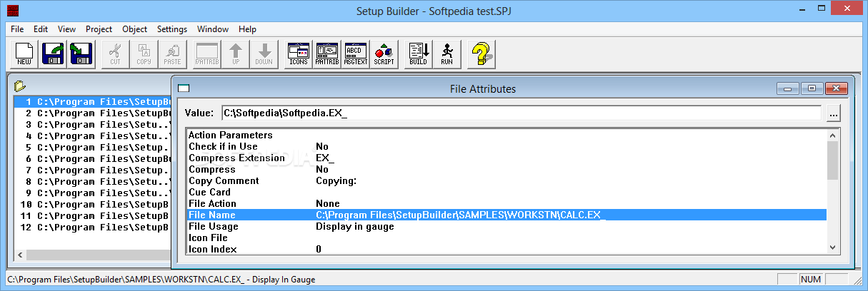Click attributes list scrollbar up arrow

[x=832, y=135]
